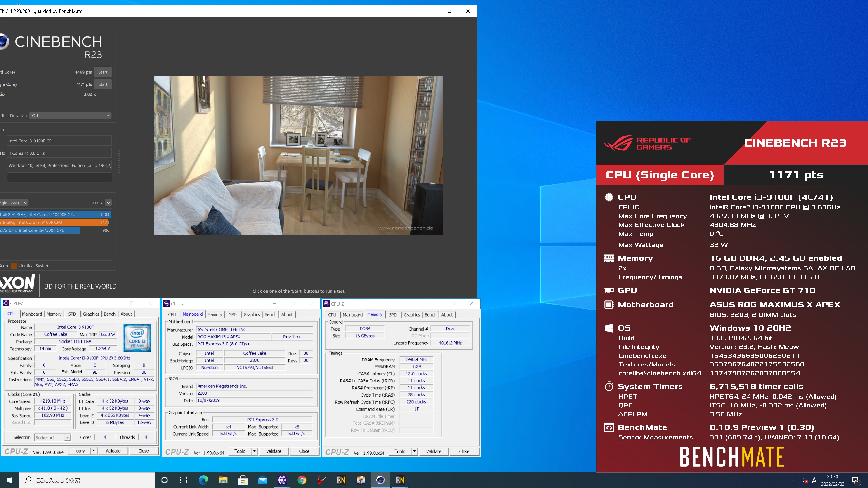868x488 pixels.
Task: Start the Single Core Cinebench test
Action: tap(103, 84)
